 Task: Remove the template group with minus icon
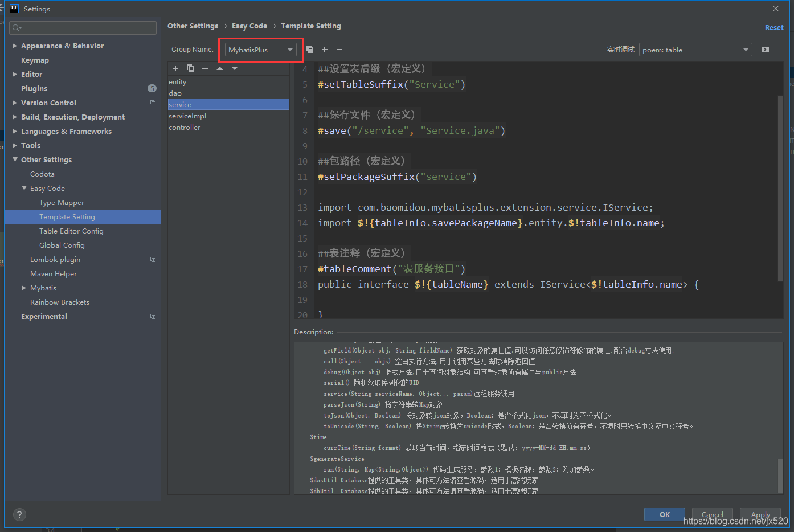[x=339, y=50]
